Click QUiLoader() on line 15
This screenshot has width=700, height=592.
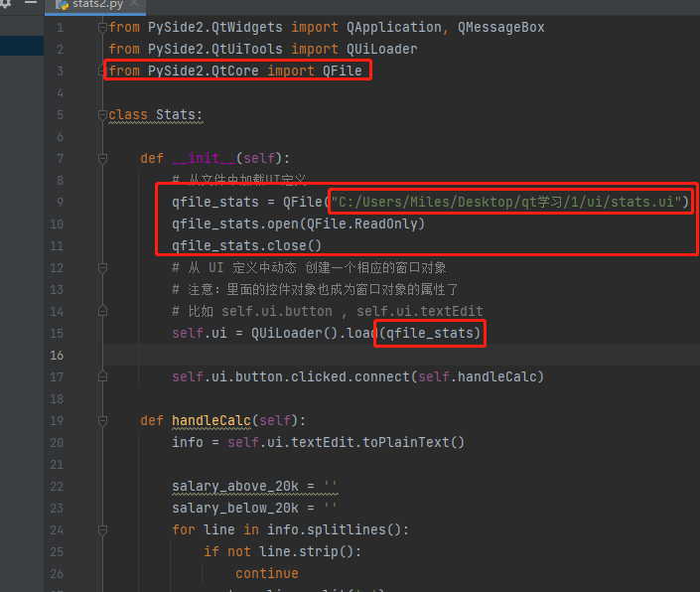pyautogui.click(x=294, y=334)
